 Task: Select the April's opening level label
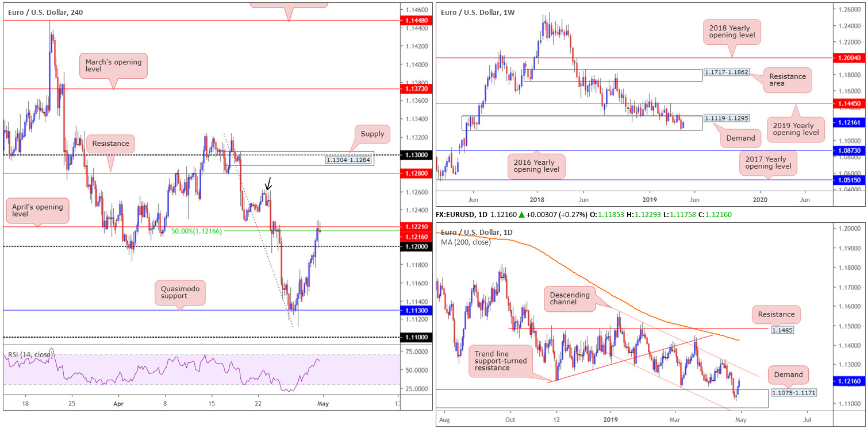[x=37, y=211]
